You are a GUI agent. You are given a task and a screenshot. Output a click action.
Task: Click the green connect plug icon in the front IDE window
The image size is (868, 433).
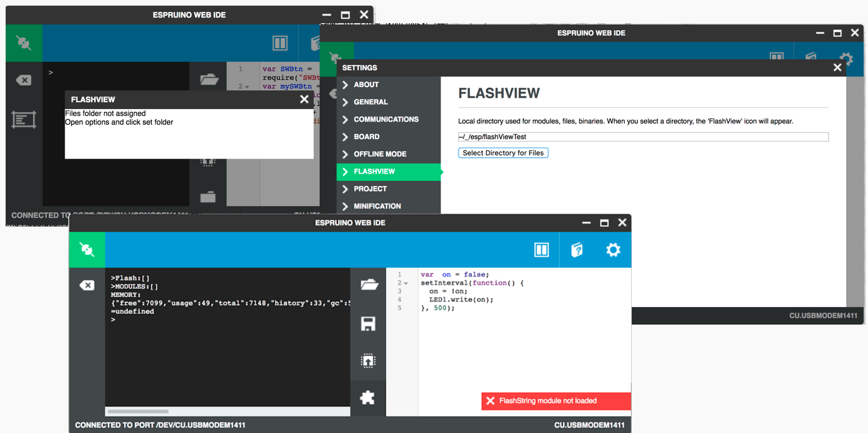pos(87,250)
